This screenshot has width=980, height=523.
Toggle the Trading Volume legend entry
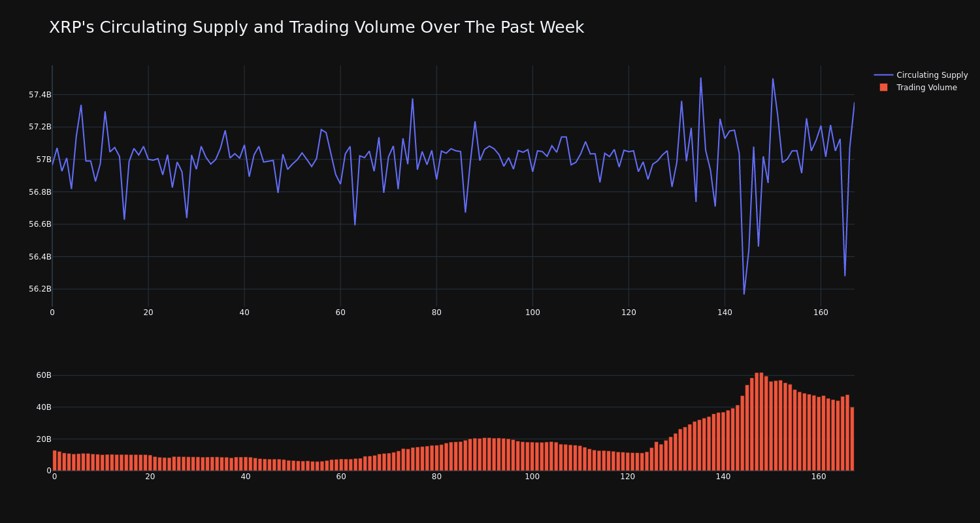point(918,88)
